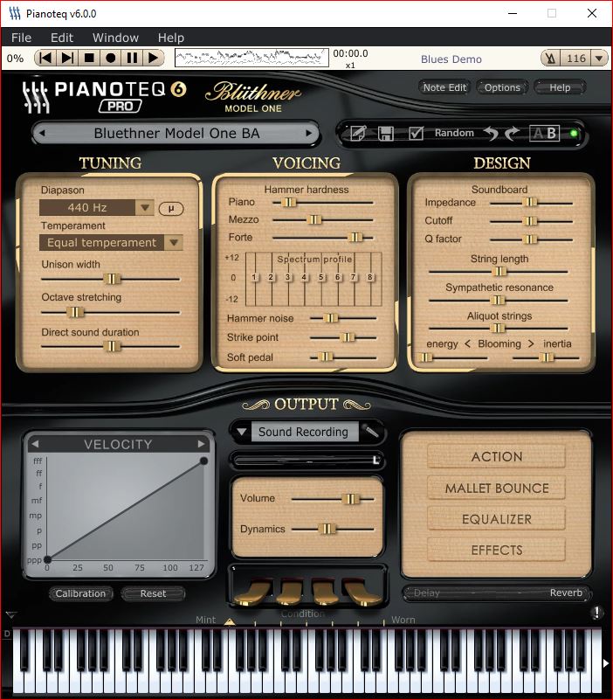Open the EQUALIZER panel

497,519
